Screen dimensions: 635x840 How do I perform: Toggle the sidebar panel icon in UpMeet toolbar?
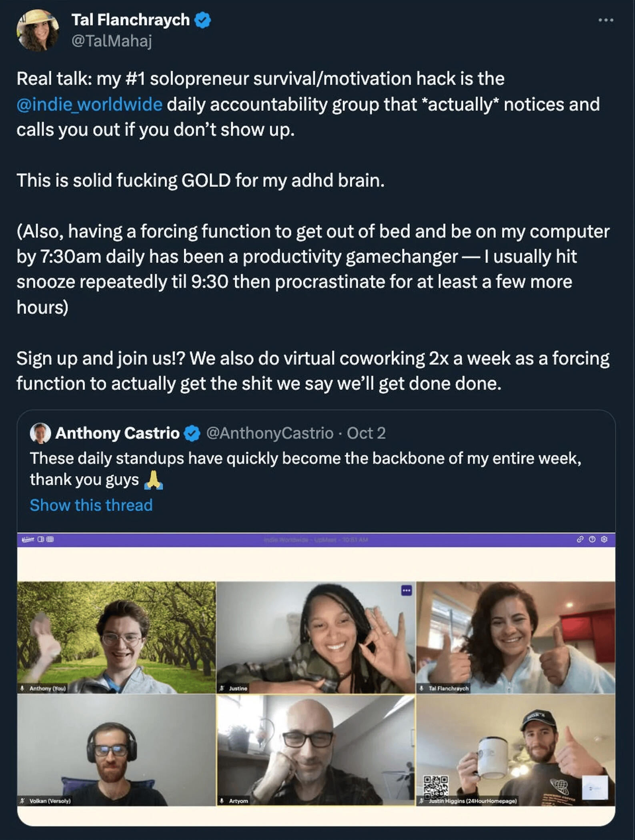coord(40,539)
